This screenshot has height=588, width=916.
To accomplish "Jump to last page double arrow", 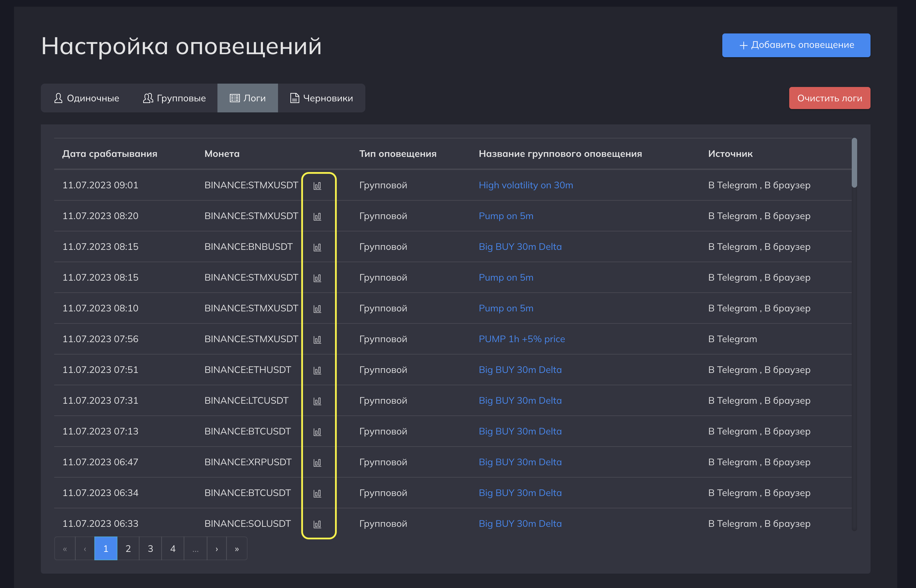I will [x=237, y=549].
